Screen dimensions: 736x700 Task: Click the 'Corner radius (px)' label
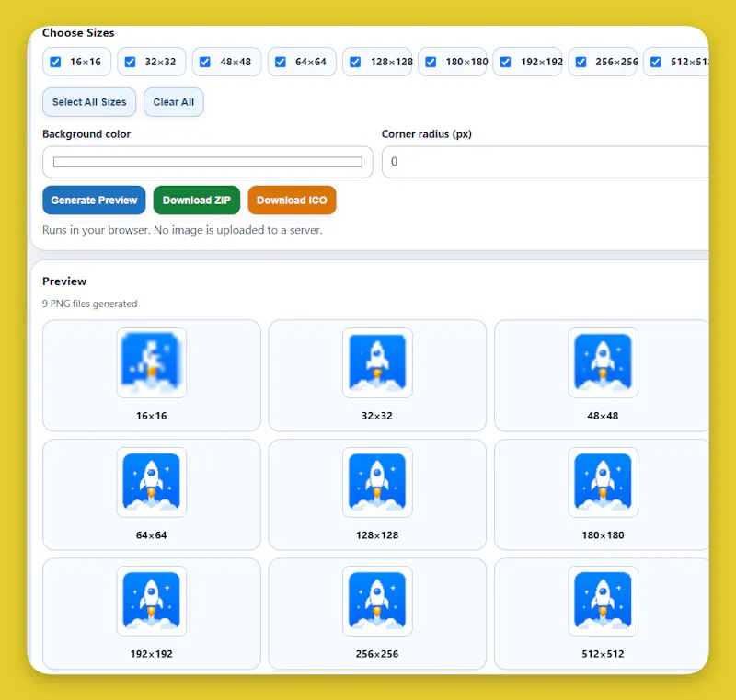tap(427, 134)
